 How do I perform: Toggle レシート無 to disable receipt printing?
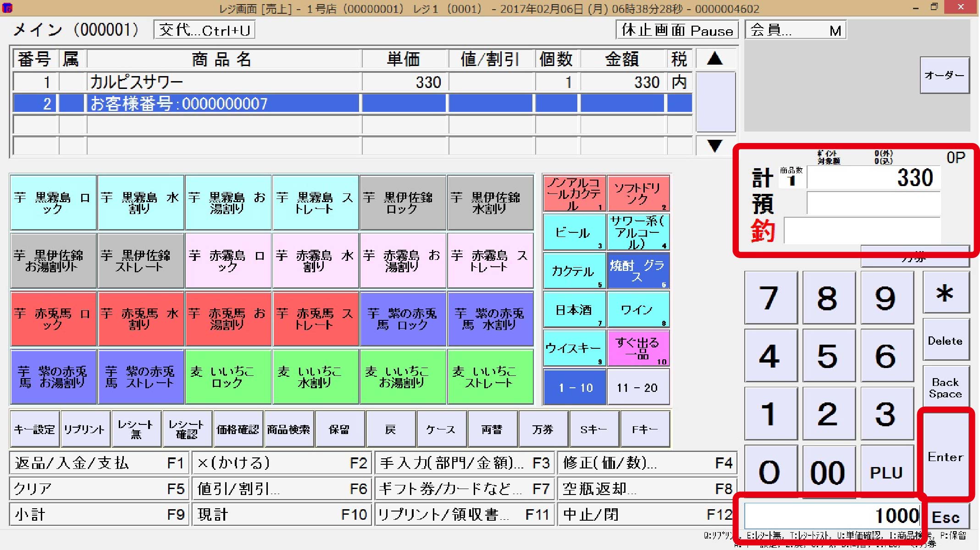pos(136,429)
